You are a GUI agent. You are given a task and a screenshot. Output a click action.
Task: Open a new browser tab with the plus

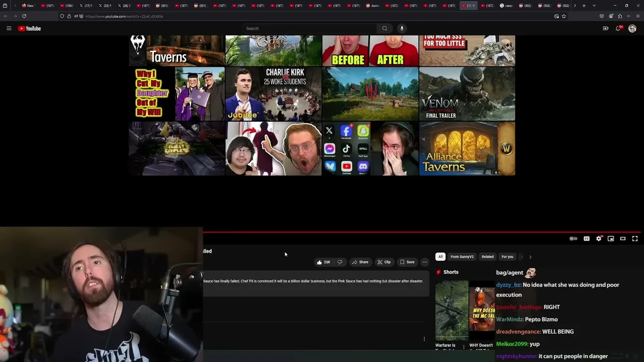click(x=584, y=6)
